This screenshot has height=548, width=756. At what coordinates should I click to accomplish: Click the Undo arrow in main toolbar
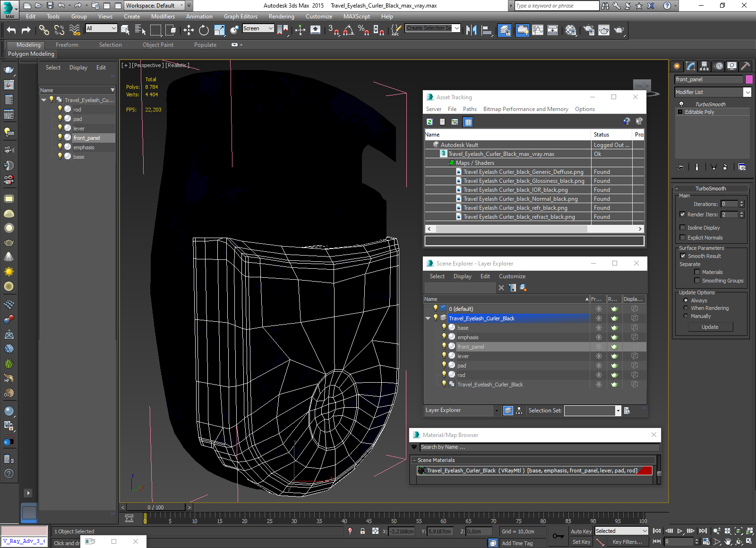(11, 30)
